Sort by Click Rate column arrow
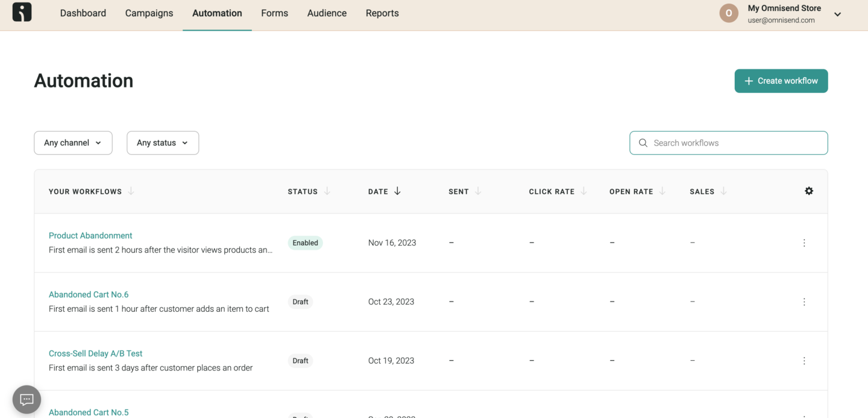The height and width of the screenshot is (418, 868). coord(583,191)
